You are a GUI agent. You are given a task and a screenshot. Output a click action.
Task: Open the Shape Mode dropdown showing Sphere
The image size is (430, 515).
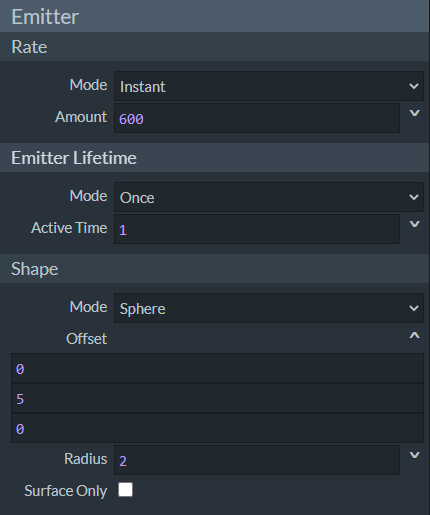[269, 308]
